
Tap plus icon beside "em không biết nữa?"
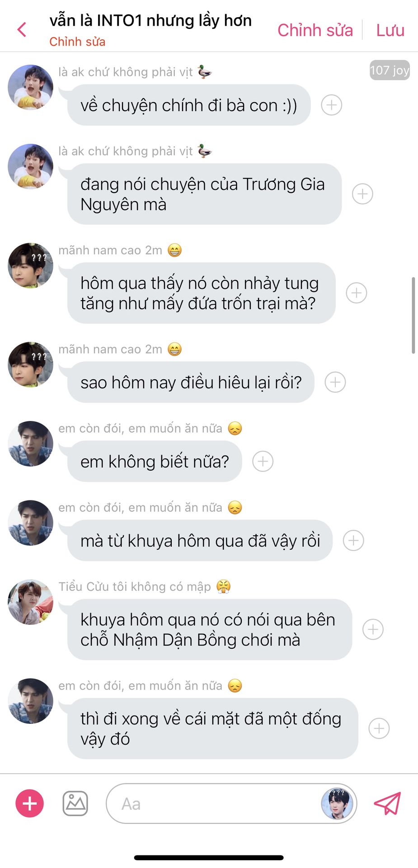[x=263, y=462]
